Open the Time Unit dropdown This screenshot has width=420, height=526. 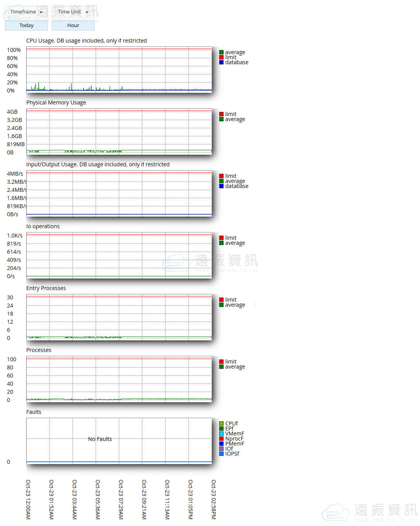(x=73, y=12)
